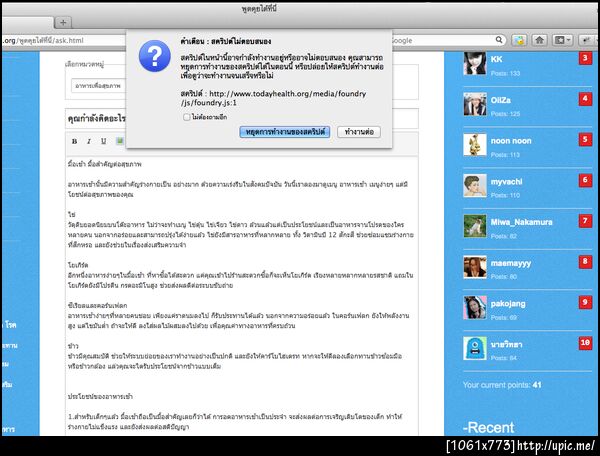Click the red rank 7 badge
This screenshot has width=600, height=456.
click(x=585, y=221)
